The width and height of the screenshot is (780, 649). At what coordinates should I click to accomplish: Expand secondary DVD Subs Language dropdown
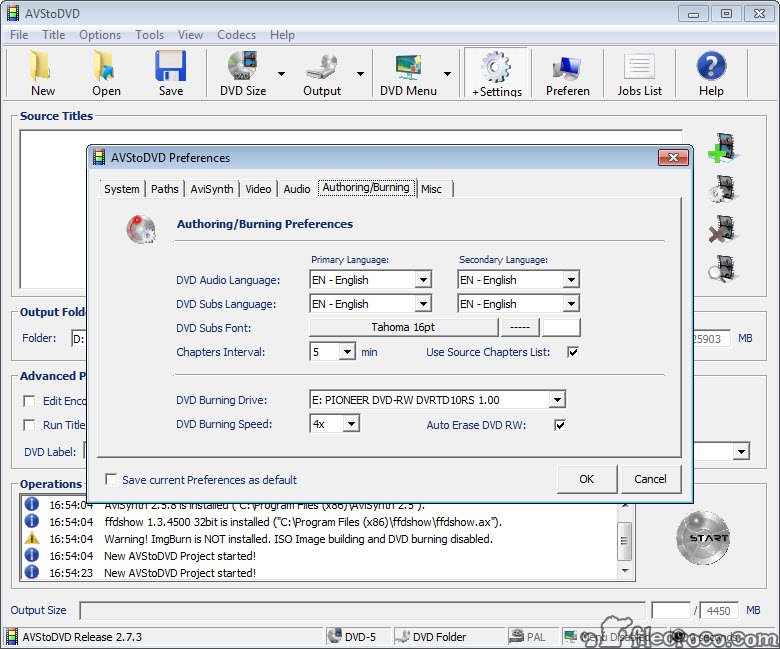pyautogui.click(x=571, y=303)
